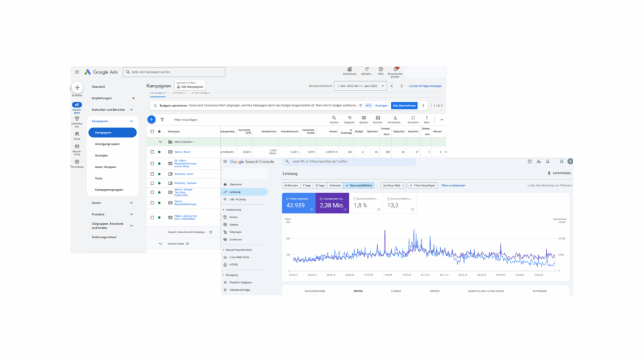Open the Google apps grid in Search Console
The width and height of the screenshot is (644, 362).
[x=562, y=162]
